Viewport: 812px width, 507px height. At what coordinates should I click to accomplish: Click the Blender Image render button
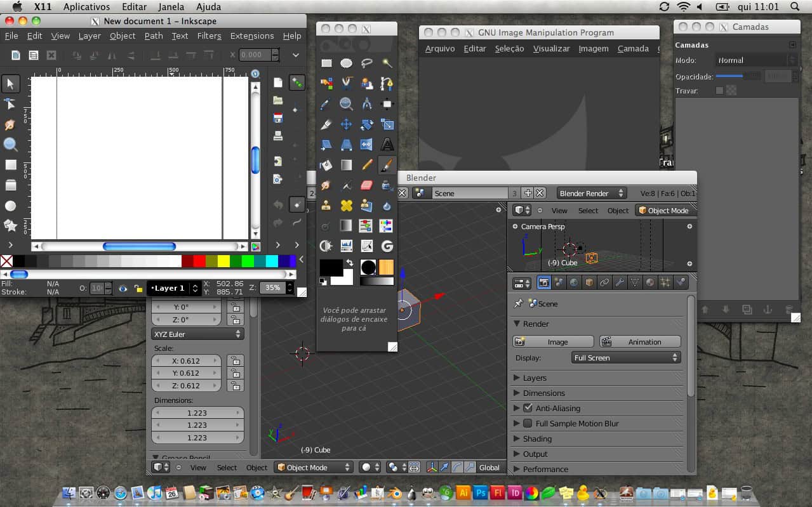pyautogui.click(x=553, y=342)
